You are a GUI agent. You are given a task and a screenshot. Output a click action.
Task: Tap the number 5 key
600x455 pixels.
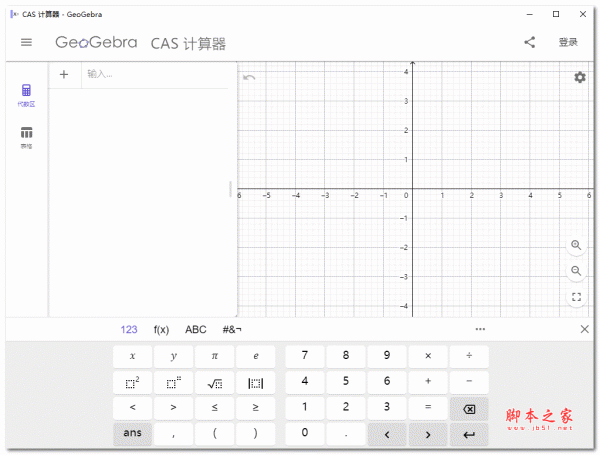[346, 382]
